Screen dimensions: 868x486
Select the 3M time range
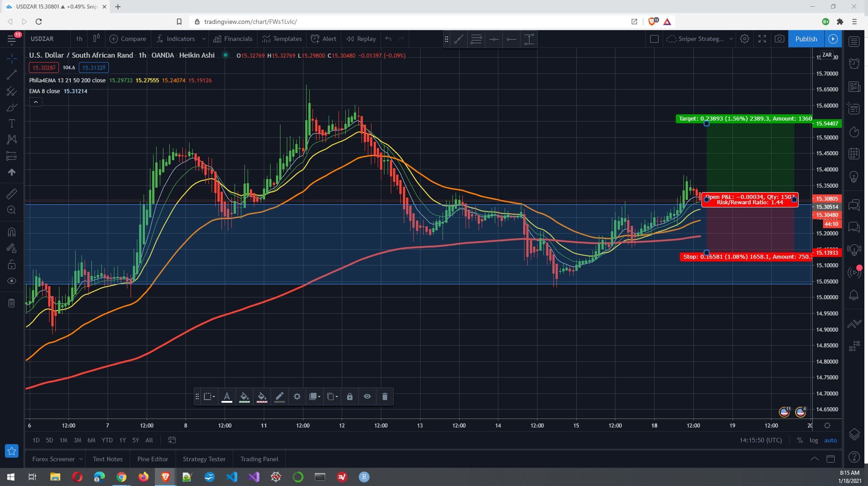pos(77,441)
